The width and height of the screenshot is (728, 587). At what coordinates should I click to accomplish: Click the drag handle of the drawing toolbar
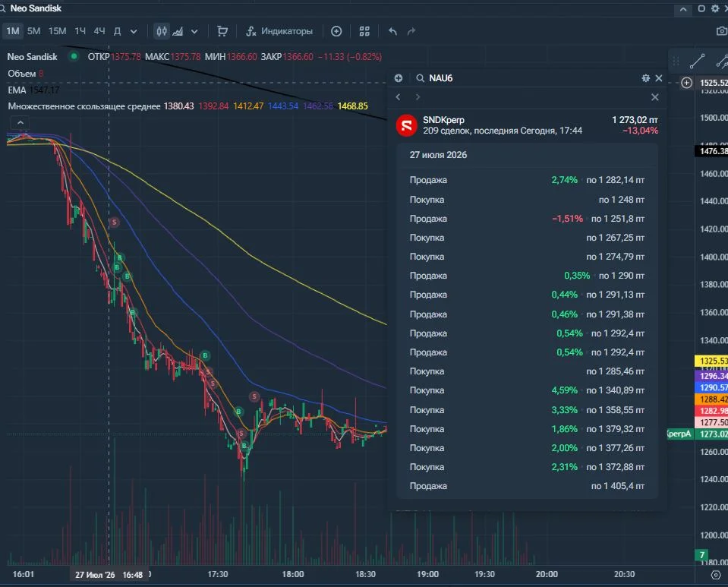pyautogui.click(x=676, y=61)
